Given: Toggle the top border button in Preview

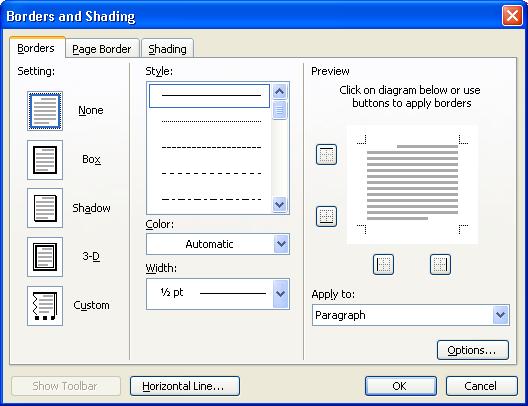Looking at the screenshot, I should [326, 155].
